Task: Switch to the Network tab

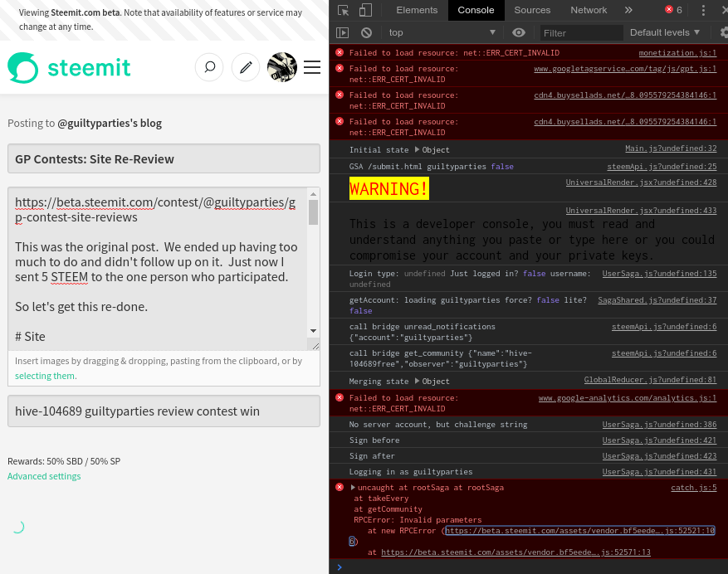Action: (x=589, y=10)
